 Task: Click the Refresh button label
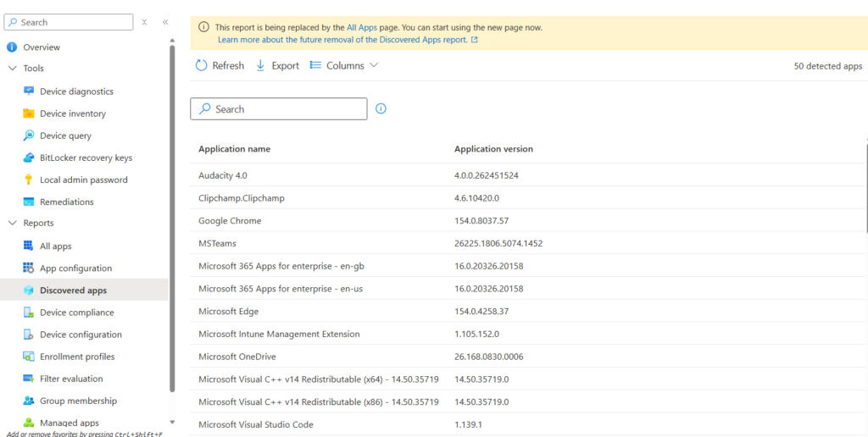(x=228, y=66)
